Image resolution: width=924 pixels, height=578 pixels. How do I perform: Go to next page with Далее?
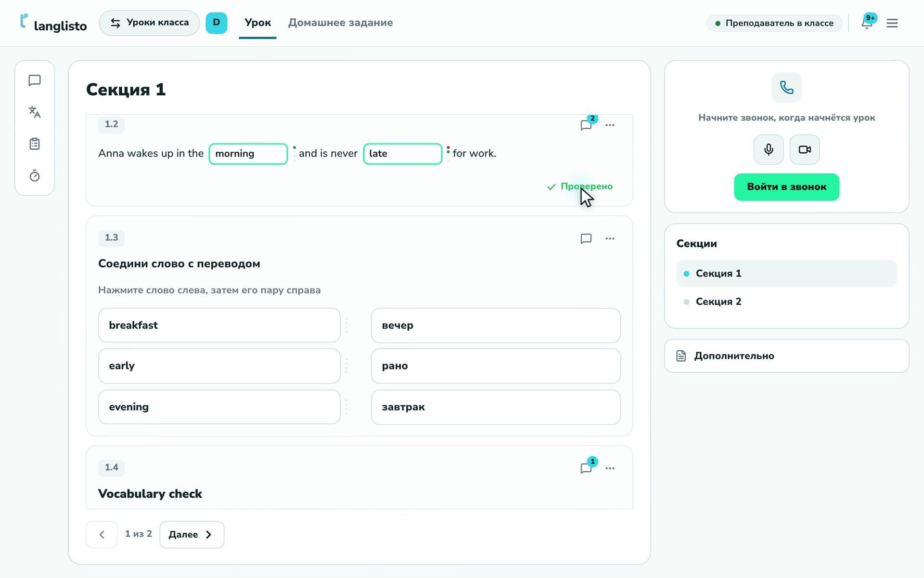192,534
